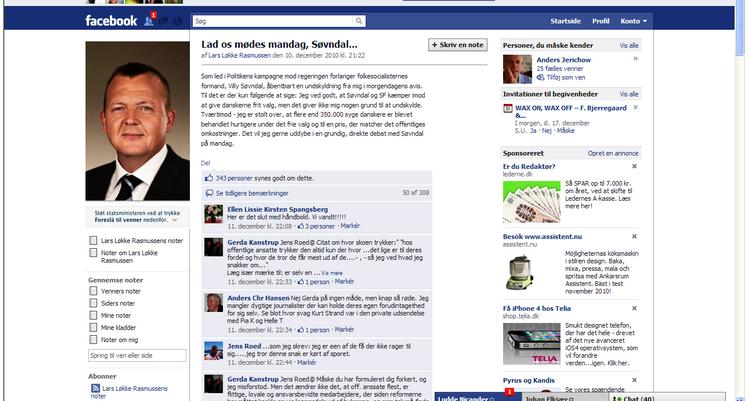
Task: Click the RSS feed icon under Abonner
Action: [x=95, y=389]
